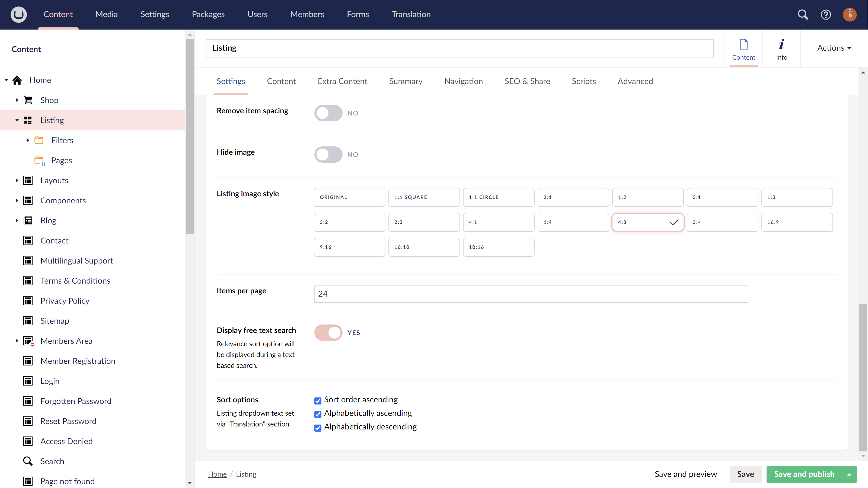Click Save and publish button
The image size is (868, 488).
[804, 474]
